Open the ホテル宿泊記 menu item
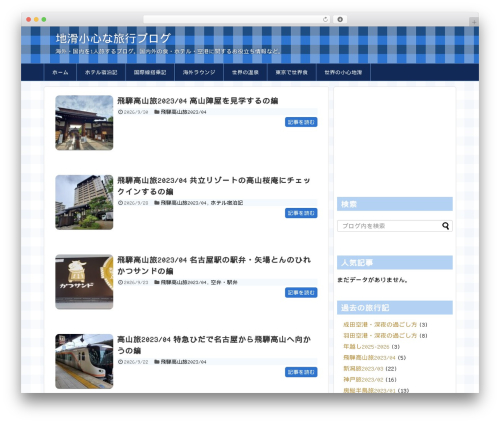 [x=101, y=72]
